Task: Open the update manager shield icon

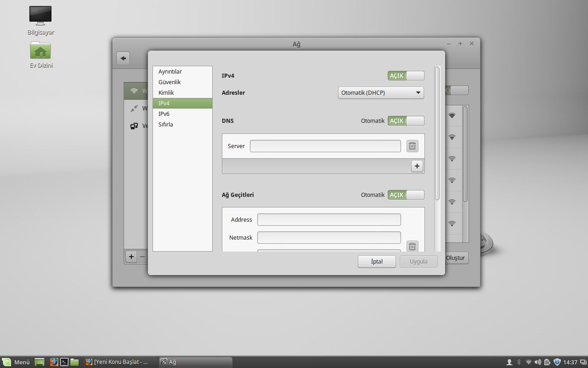Action: coord(557,362)
